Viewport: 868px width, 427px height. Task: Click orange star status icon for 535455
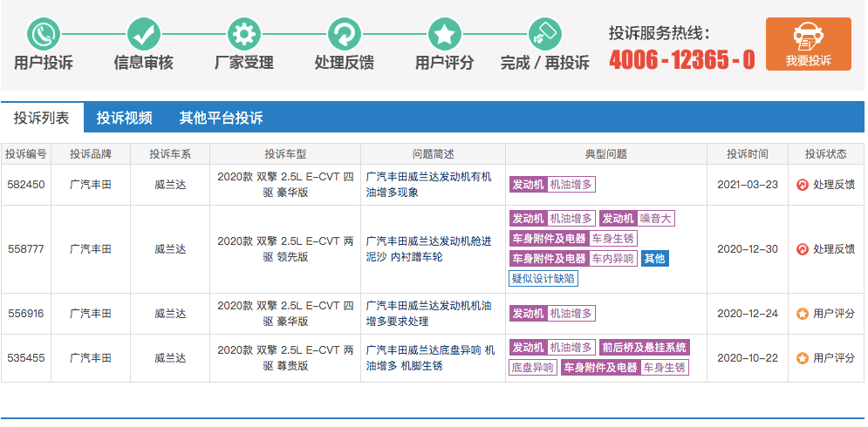(x=802, y=358)
